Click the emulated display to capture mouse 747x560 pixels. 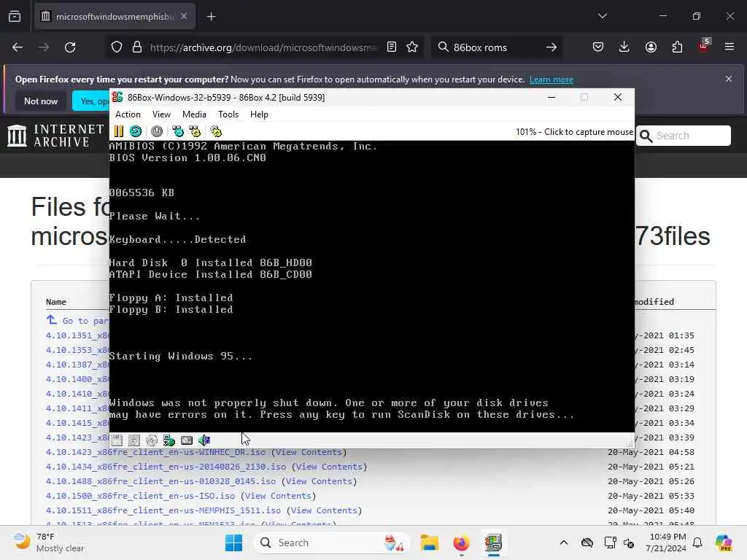pos(371,286)
